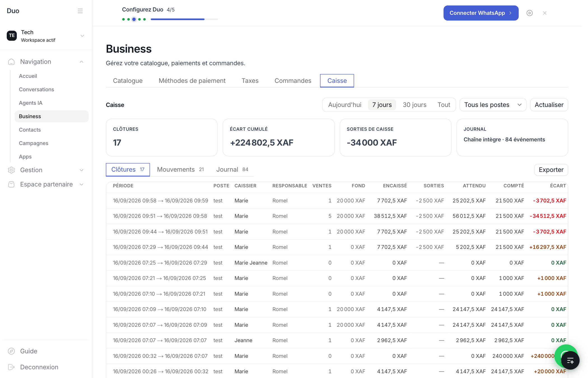This screenshot has height=378, width=588.
Task: Play the setup guide video icon
Action: [529, 13]
